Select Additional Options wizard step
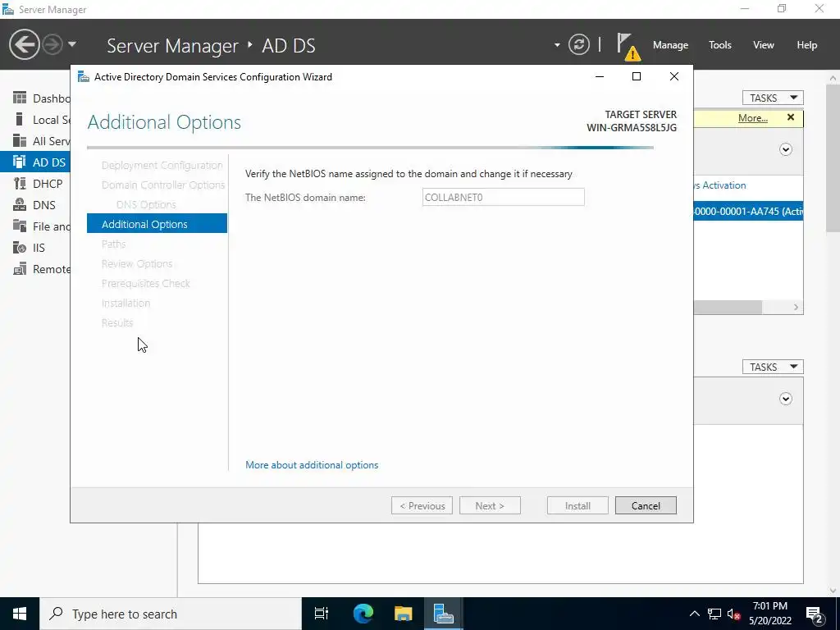 pyautogui.click(x=157, y=224)
